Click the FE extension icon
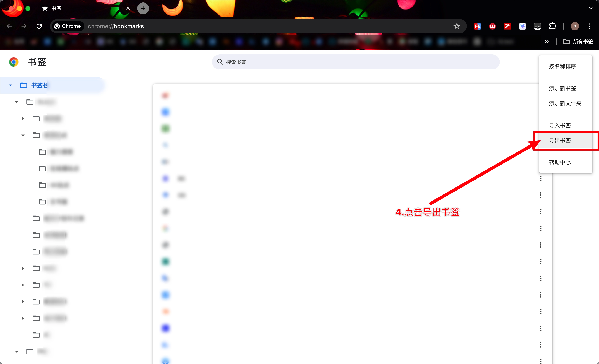Viewport: 599px width, 364px height. click(477, 26)
